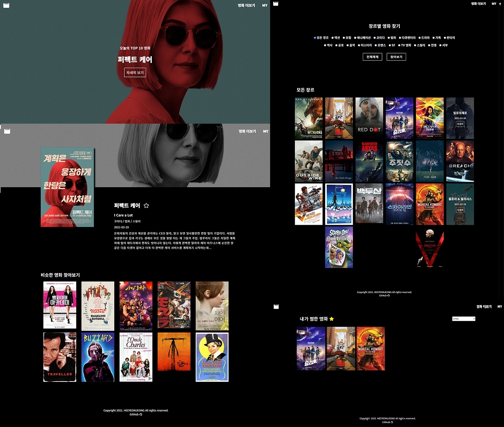The width and height of the screenshot is (504, 427).
Task: Open the BREACH movie poster
Action: click(460, 161)
